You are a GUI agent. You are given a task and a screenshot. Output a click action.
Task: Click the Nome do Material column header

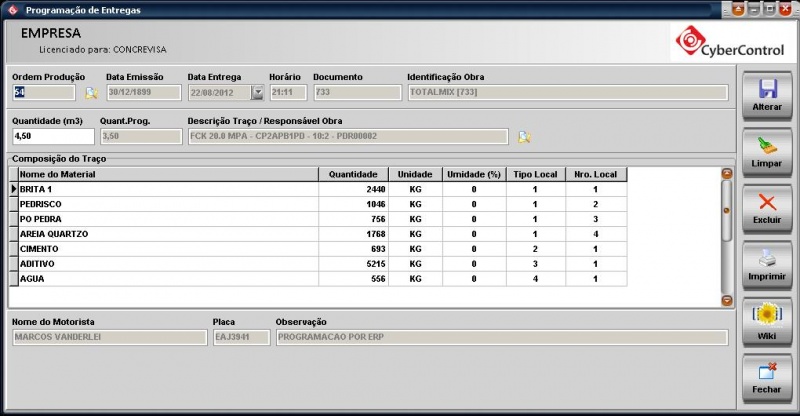coord(168,174)
